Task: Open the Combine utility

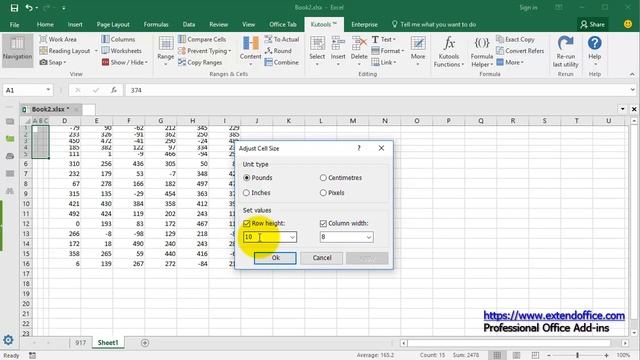Action: [281, 62]
